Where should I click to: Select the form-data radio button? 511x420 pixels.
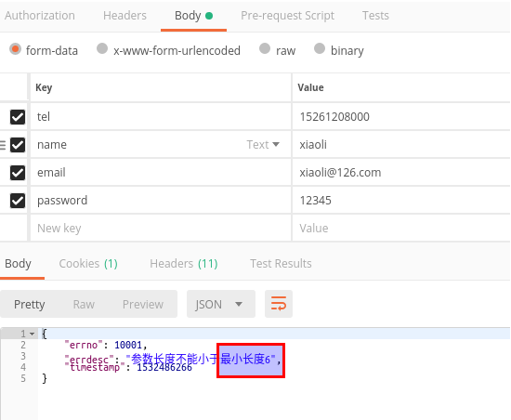15,49
